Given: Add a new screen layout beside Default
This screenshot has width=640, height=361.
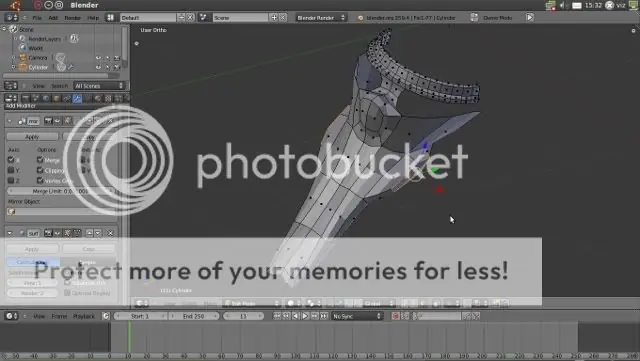Looking at the screenshot, I should 181,18.
